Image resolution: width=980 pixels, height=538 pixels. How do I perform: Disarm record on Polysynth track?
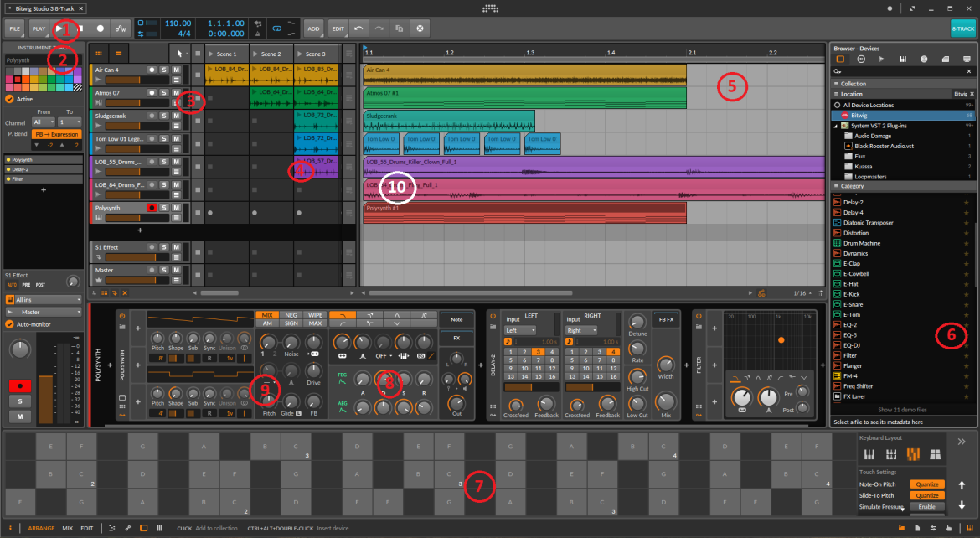click(x=152, y=208)
